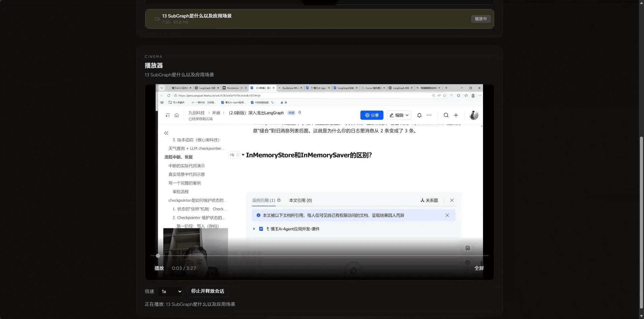This screenshot has width=644, height=319.
Task: Switch to the Persistence browser tab
Action: point(235,88)
